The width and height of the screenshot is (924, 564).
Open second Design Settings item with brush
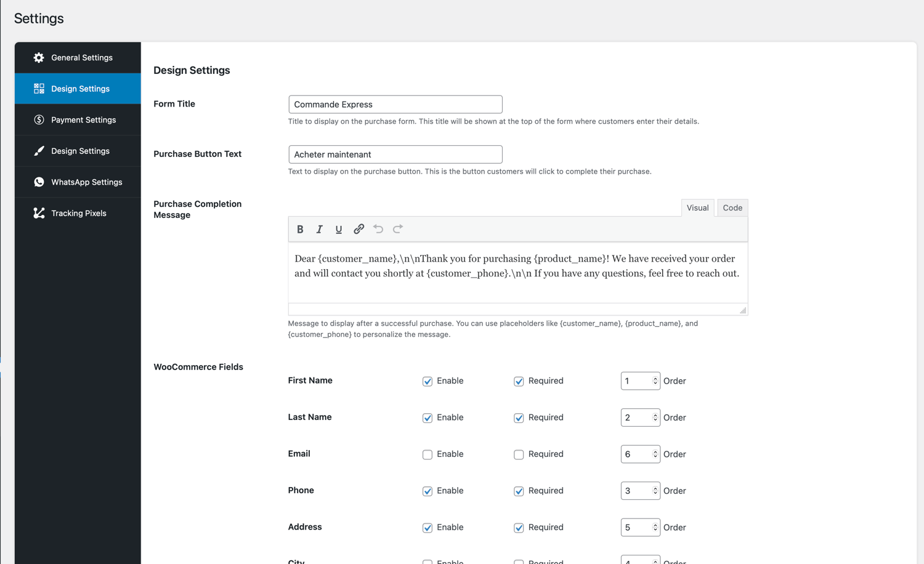(x=78, y=151)
